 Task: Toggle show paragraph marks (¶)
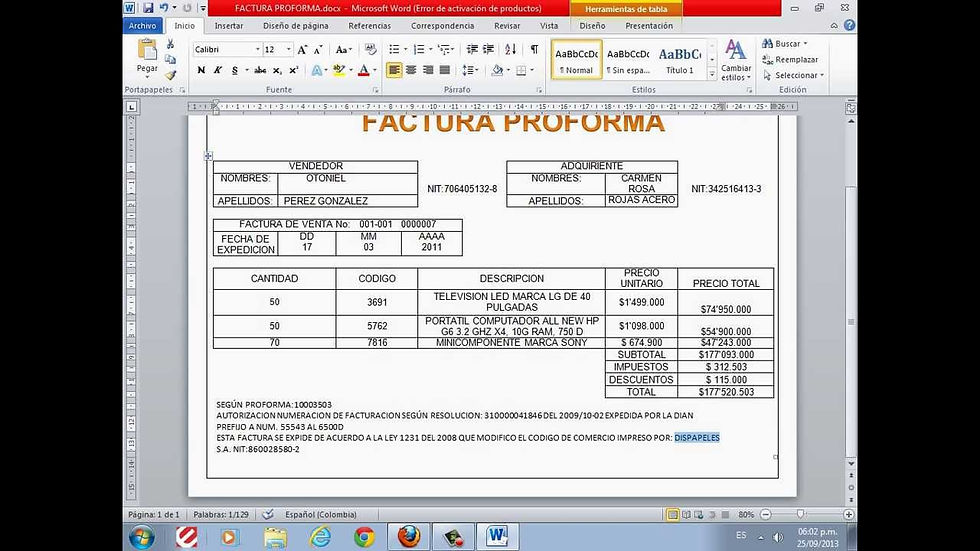coord(534,49)
